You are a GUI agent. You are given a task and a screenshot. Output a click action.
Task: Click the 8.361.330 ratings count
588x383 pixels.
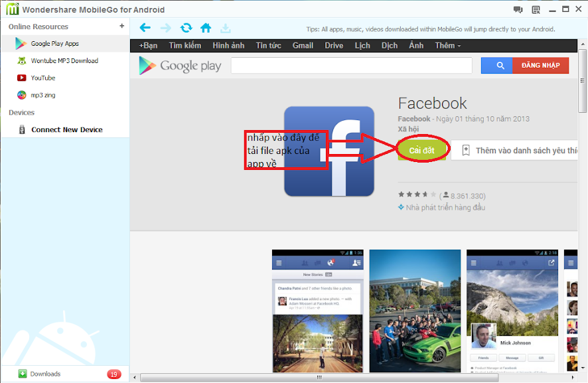pos(467,196)
